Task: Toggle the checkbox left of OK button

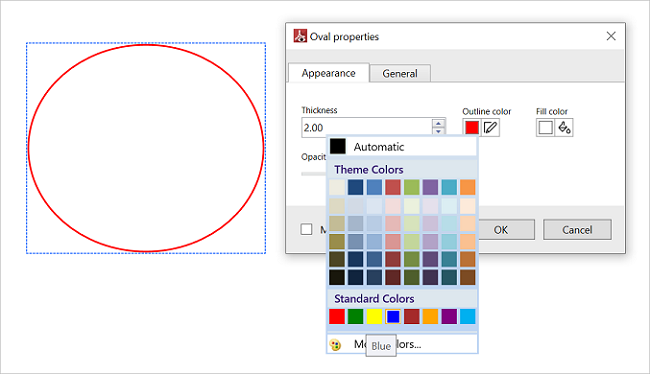Action: (x=306, y=229)
